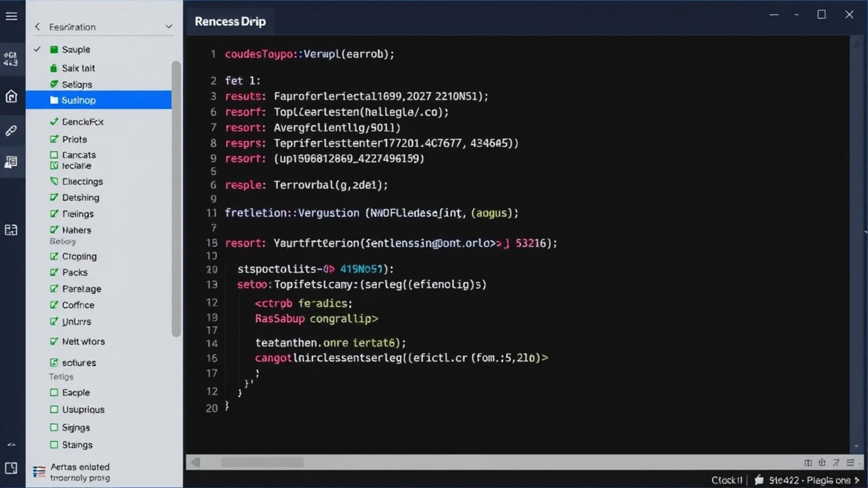Image resolution: width=868 pixels, height=488 pixels.
Task: Uncheck the Sauple item checkmark
Action: [37, 49]
